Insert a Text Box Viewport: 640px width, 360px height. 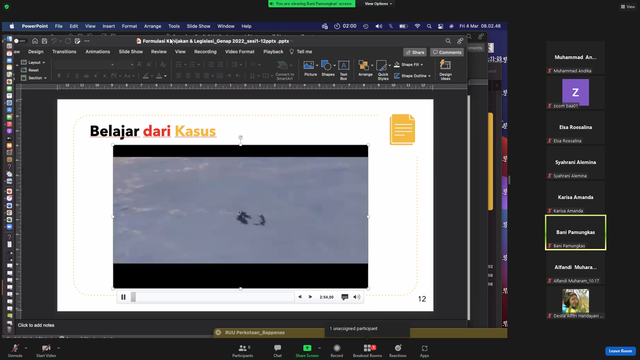click(344, 70)
